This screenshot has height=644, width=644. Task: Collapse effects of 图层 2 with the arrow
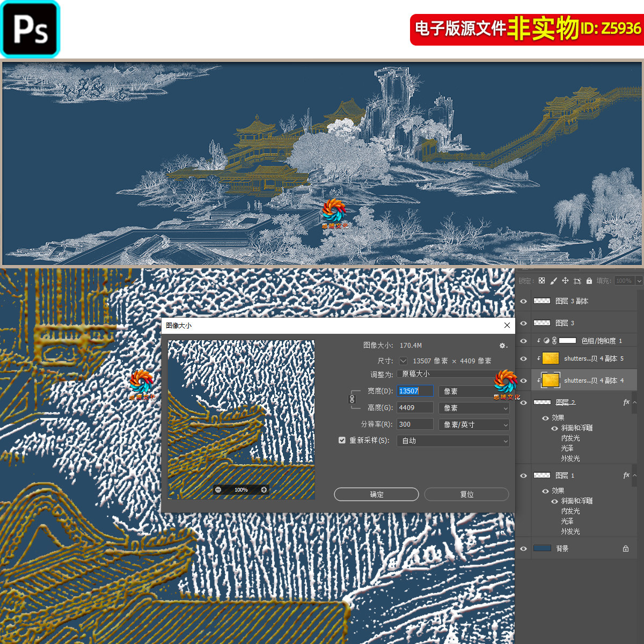click(x=635, y=402)
